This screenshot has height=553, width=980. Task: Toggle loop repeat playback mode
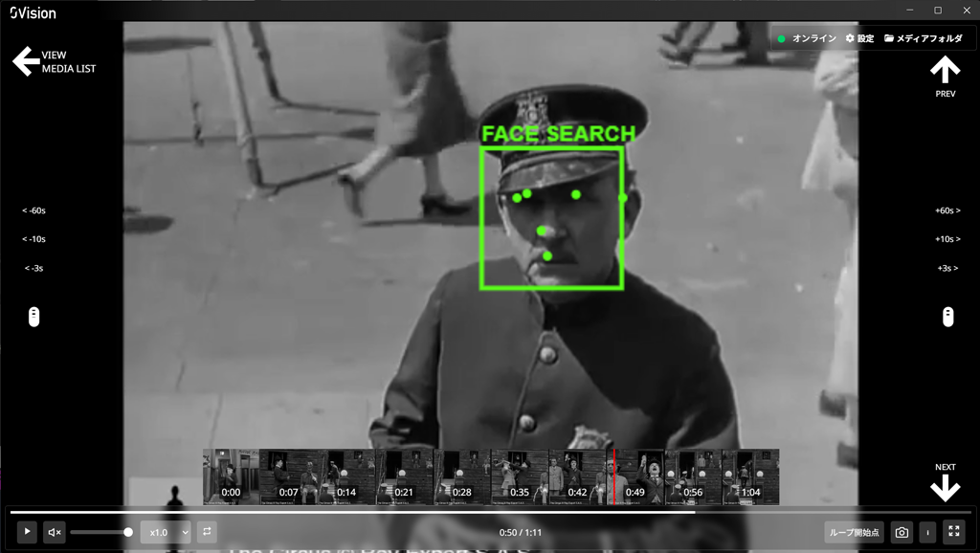(x=207, y=532)
